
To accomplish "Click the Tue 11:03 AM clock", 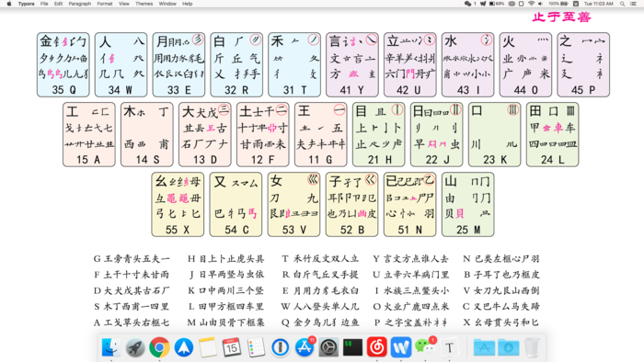I will (x=598, y=4).
